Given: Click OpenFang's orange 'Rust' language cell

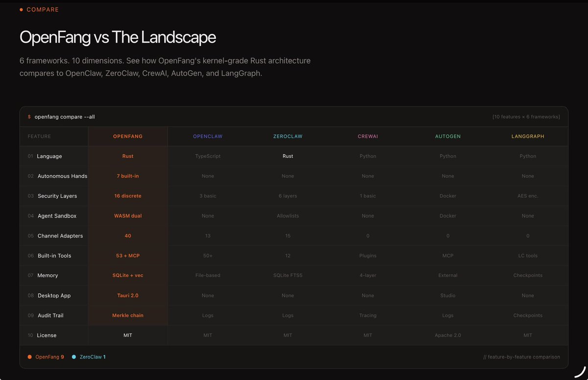Looking at the screenshot, I should [128, 156].
